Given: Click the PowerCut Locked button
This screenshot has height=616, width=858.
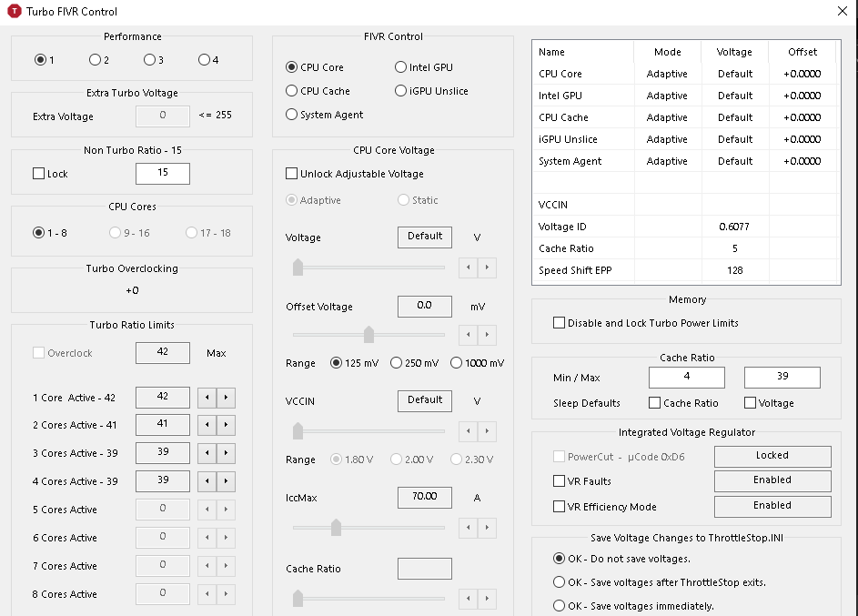Looking at the screenshot, I should pyautogui.click(x=772, y=456).
